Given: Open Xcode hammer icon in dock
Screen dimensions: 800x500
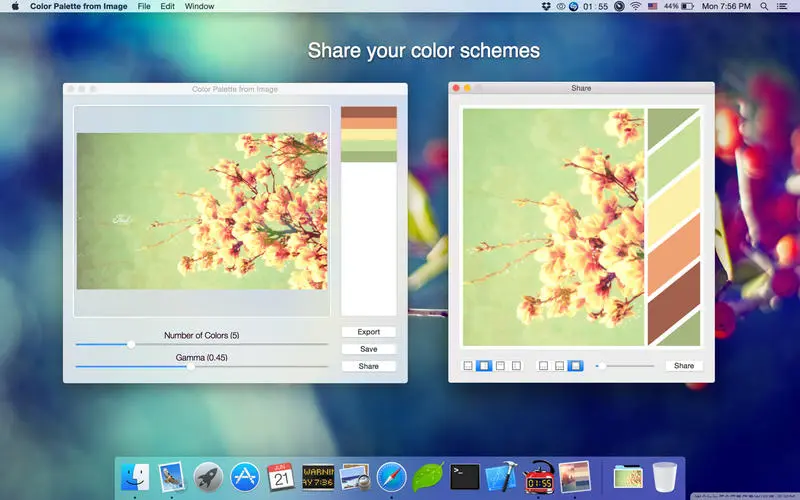Looking at the screenshot, I should 501,477.
